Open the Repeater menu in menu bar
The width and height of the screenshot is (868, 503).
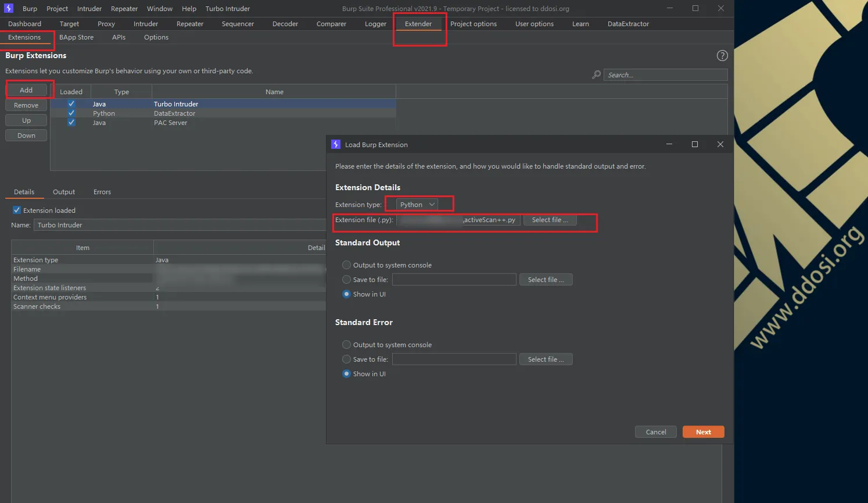(124, 9)
